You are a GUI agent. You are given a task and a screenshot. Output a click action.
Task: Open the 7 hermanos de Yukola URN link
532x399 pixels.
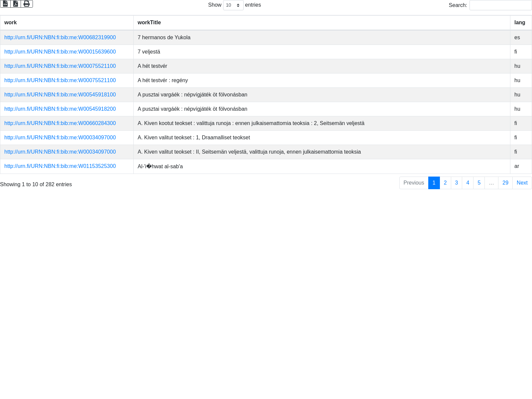60,38
